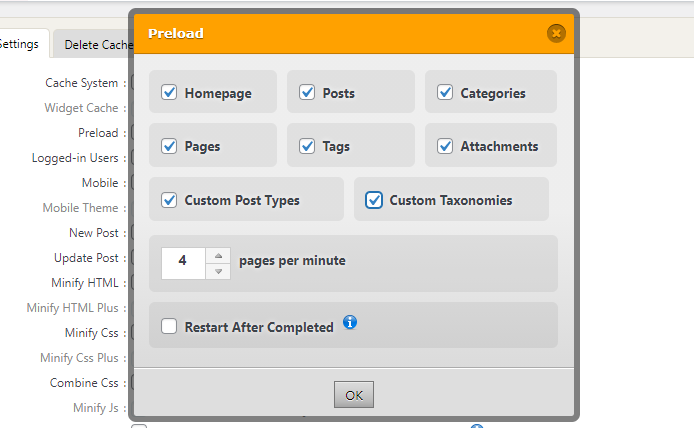The image size is (694, 428).
Task: Uncheck the Pages checkbox
Action: point(169,146)
